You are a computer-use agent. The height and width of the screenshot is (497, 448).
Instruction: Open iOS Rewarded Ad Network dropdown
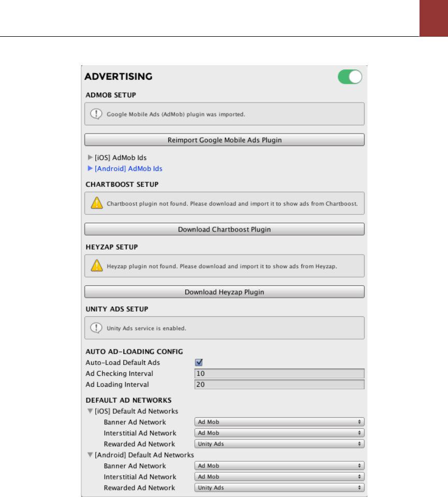pos(279,444)
